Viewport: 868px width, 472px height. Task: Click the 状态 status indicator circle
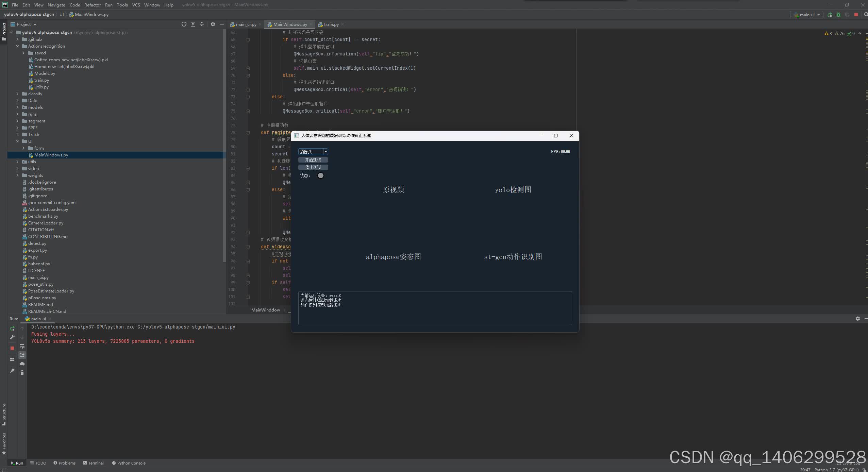coord(320,175)
